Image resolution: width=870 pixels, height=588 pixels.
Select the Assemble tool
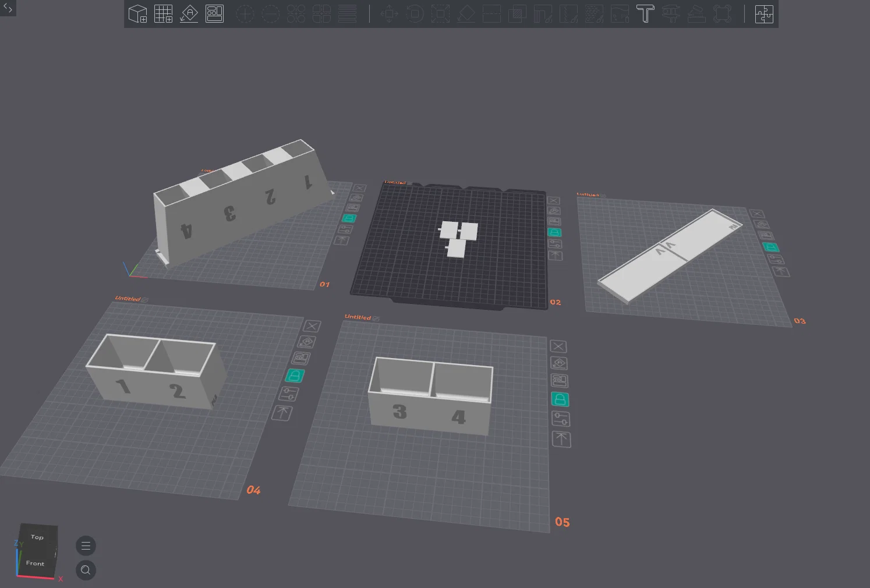696,13
